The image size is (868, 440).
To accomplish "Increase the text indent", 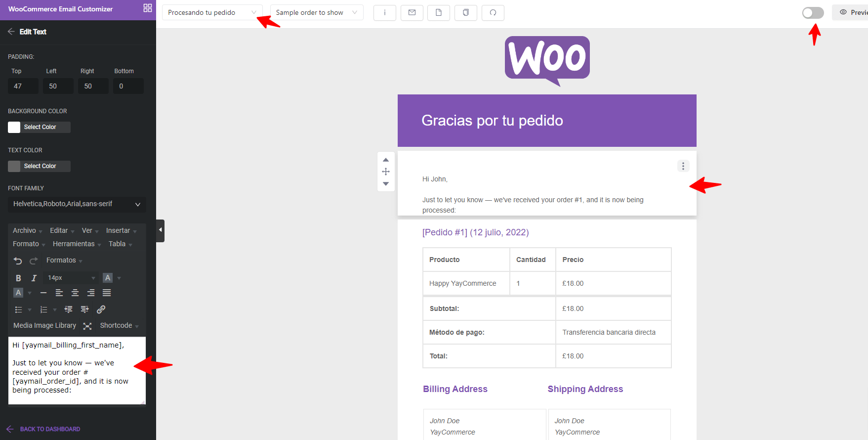I will click(85, 309).
